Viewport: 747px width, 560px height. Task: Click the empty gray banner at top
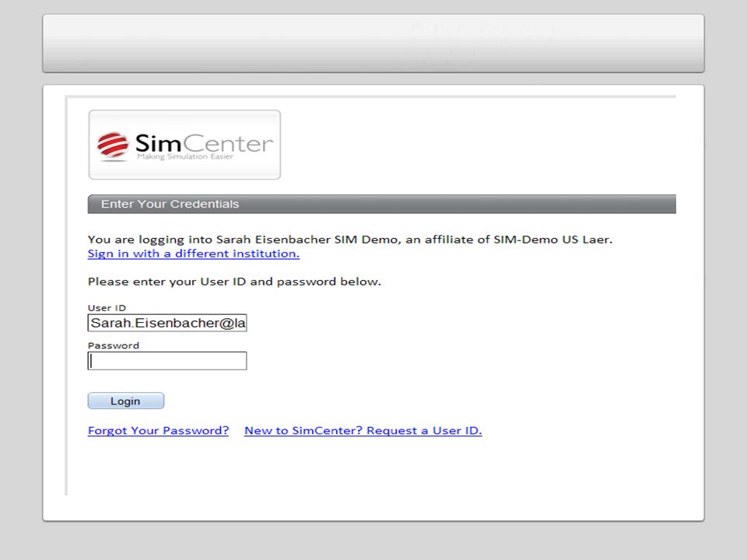click(373, 44)
